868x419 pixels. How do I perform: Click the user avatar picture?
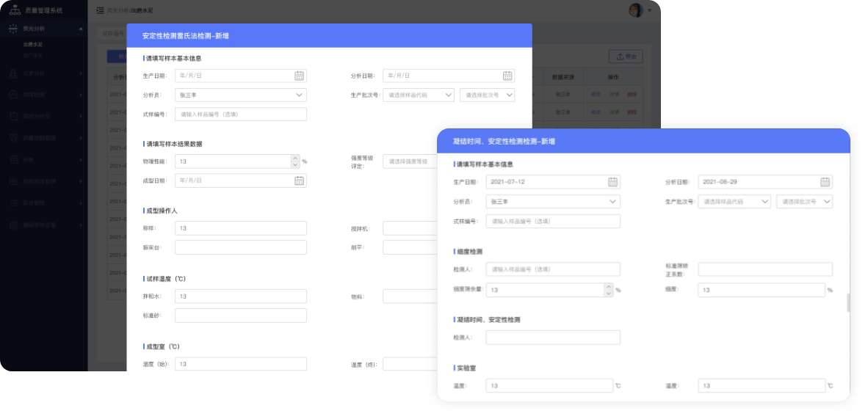tap(635, 10)
